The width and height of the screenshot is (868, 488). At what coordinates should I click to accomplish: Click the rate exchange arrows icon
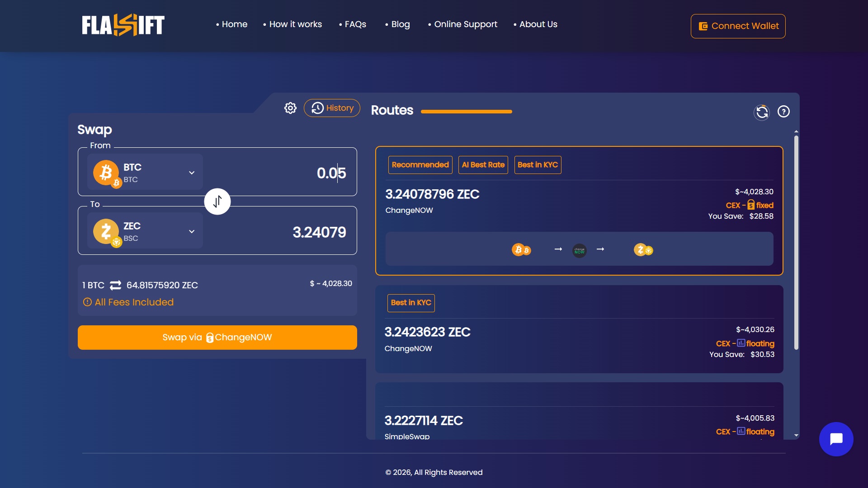pyautogui.click(x=116, y=285)
